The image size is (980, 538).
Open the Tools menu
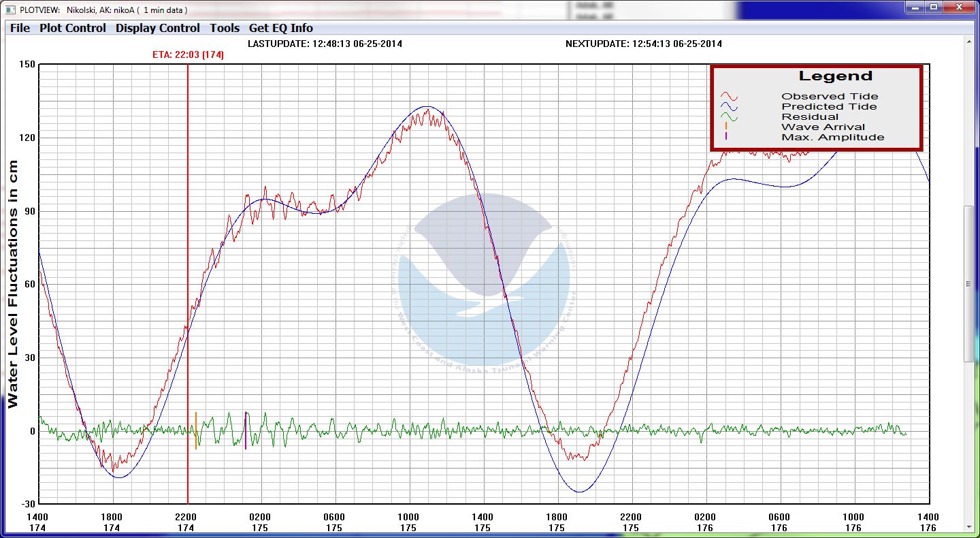point(225,28)
